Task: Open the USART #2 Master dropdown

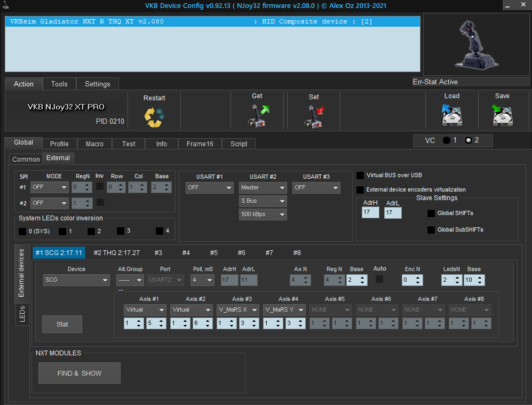Action: pos(263,188)
